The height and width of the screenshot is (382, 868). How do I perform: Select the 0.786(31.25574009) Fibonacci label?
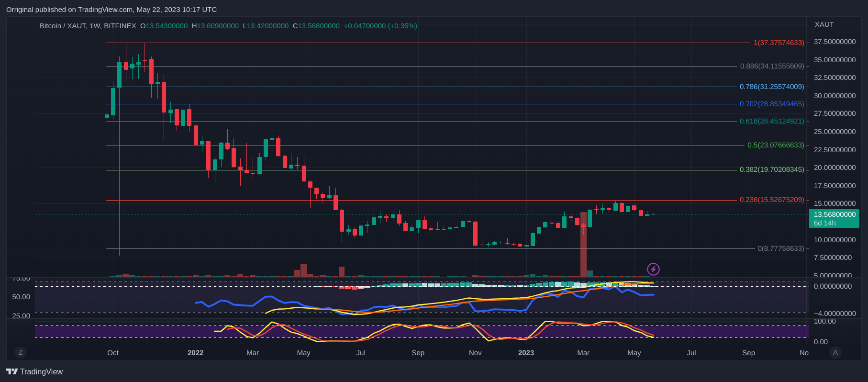pyautogui.click(x=772, y=87)
